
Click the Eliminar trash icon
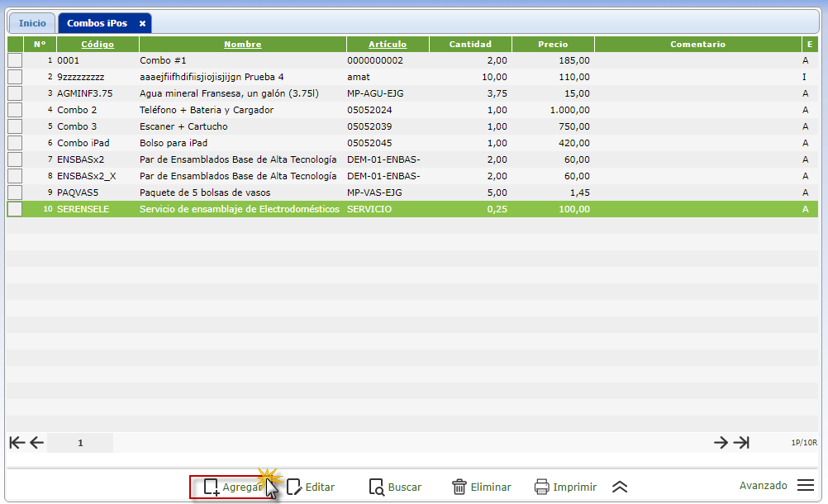click(459, 487)
